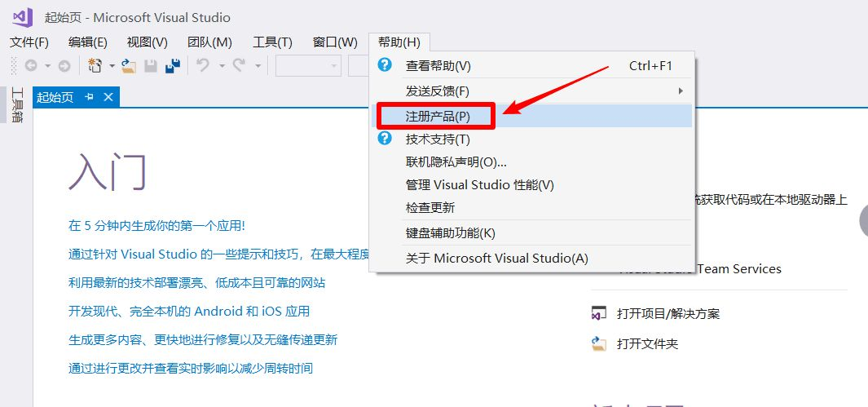Viewport: 868px width, 407px height.
Task: Select 管理 Visual Studio 性能(V) entry
Action: tap(532, 184)
